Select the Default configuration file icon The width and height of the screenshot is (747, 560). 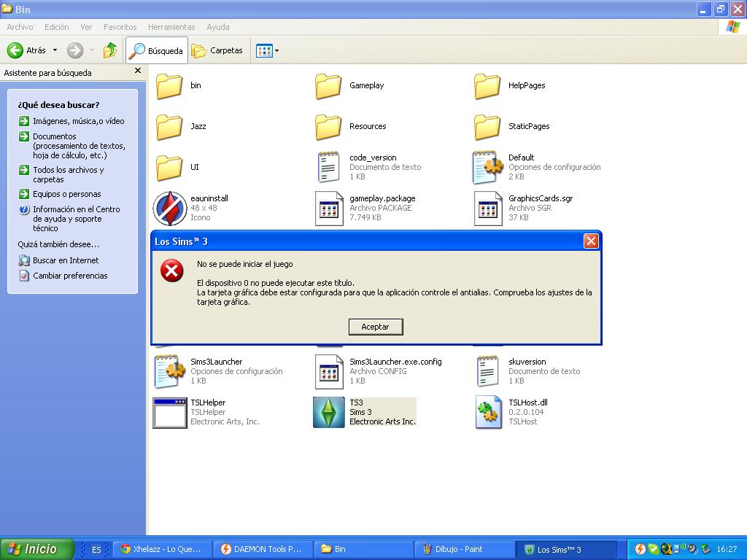coord(487,167)
